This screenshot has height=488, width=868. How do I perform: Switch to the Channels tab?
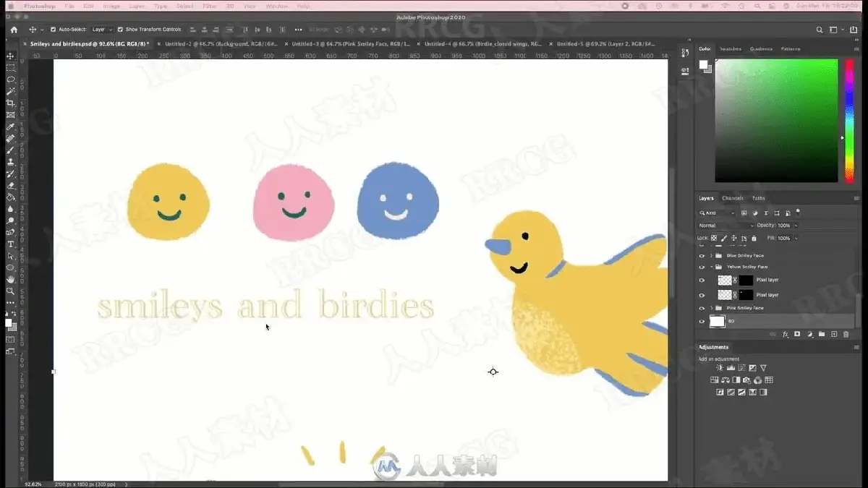(733, 198)
